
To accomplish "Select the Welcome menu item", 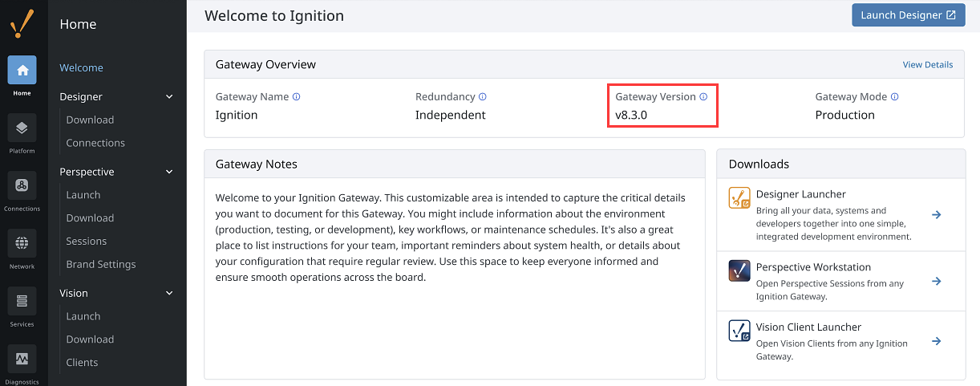I will 81,67.
